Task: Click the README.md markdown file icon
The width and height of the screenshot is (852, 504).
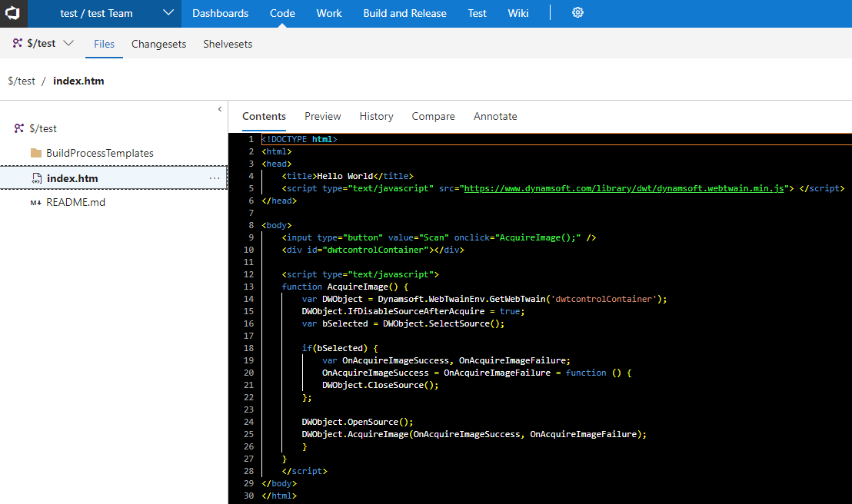Action: [x=35, y=203]
